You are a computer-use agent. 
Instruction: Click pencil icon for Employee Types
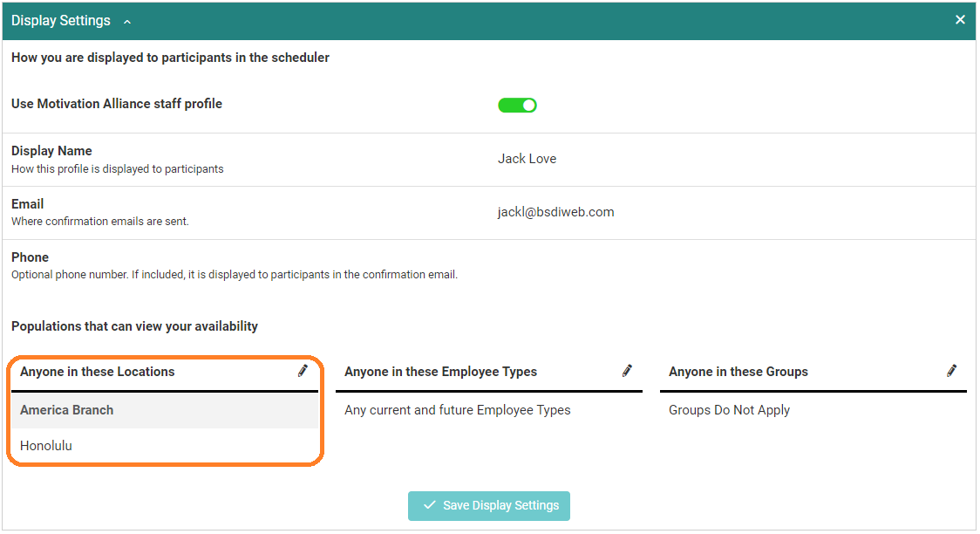[627, 371]
